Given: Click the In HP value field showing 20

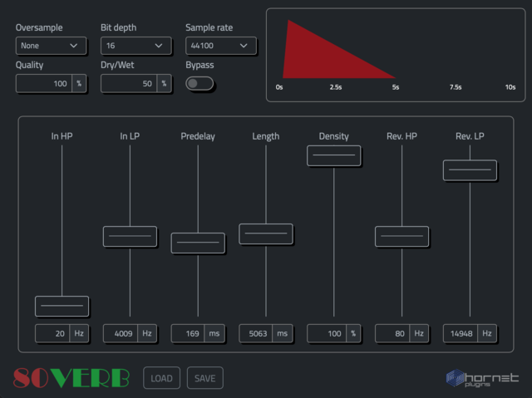Looking at the screenshot, I should (52, 333).
